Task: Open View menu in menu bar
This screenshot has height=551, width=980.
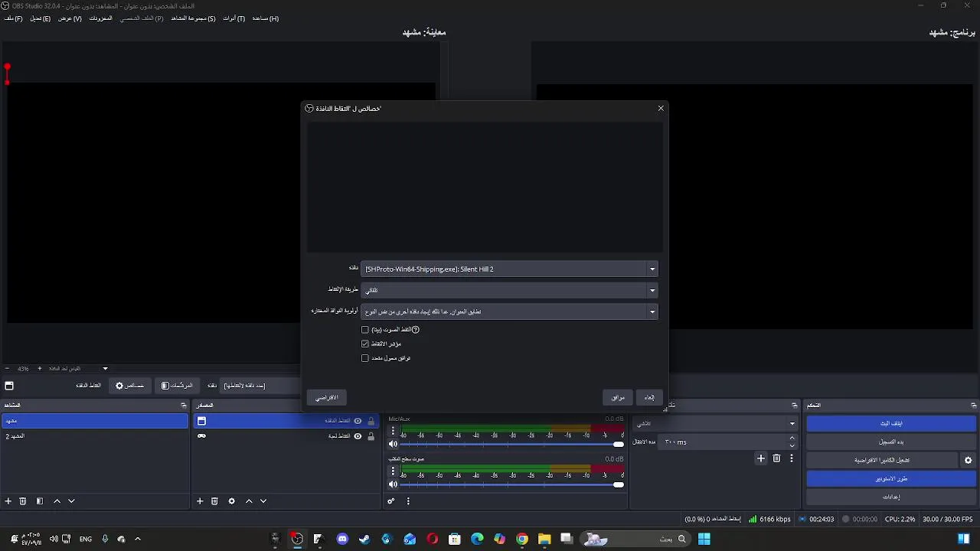Action: coord(70,18)
